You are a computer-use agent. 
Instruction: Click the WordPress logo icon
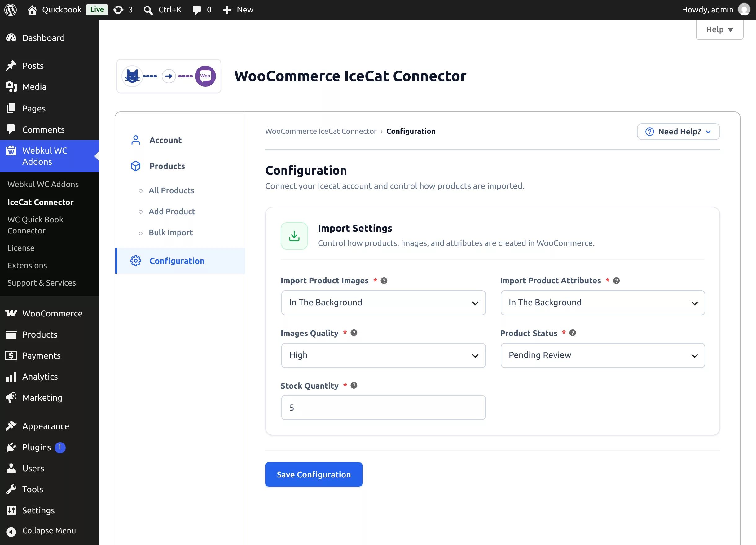click(x=10, y=10)
